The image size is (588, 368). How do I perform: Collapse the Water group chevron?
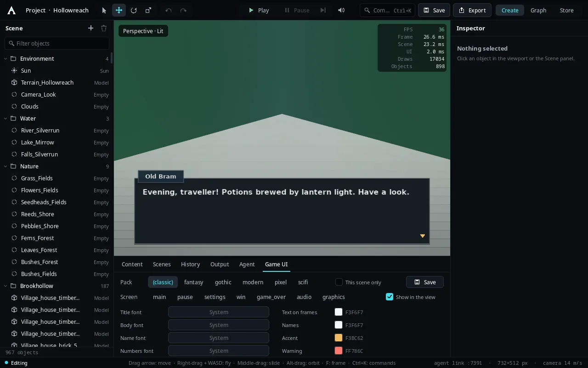click(x=6, y=118)
